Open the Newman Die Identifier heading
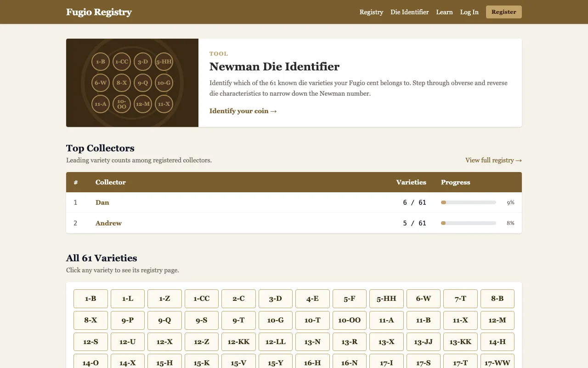Image resolution: width=588 pixels, height=368 pixels. (x=274, y=67)
